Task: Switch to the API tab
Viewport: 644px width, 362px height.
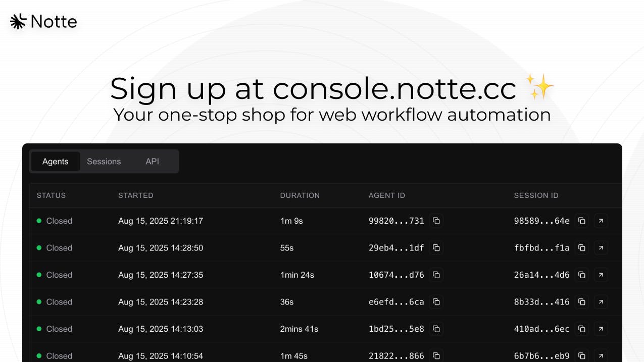Action: click(x=153, y=162)
